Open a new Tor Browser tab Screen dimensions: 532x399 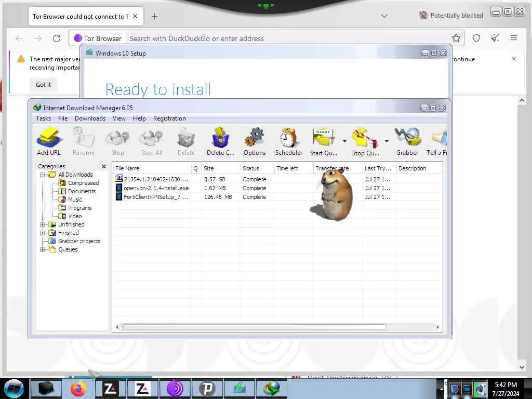[x=154, y=16]
